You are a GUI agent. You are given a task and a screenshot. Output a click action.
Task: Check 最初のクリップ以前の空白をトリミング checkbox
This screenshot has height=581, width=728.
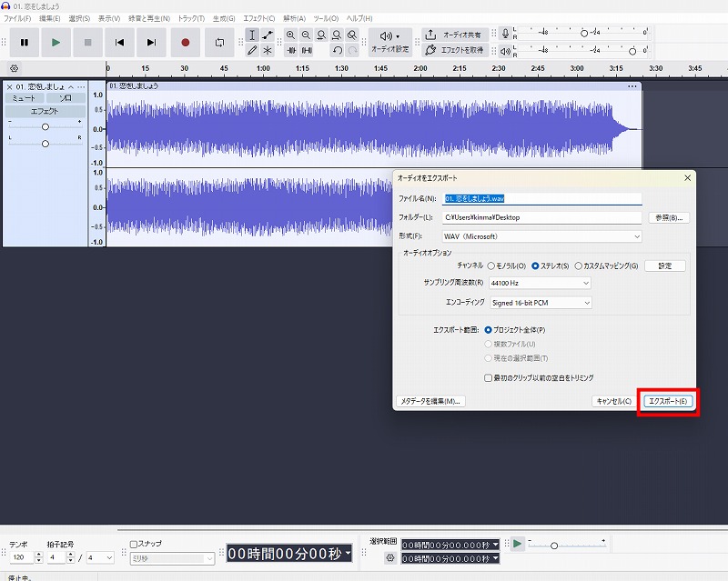(488, 377)
